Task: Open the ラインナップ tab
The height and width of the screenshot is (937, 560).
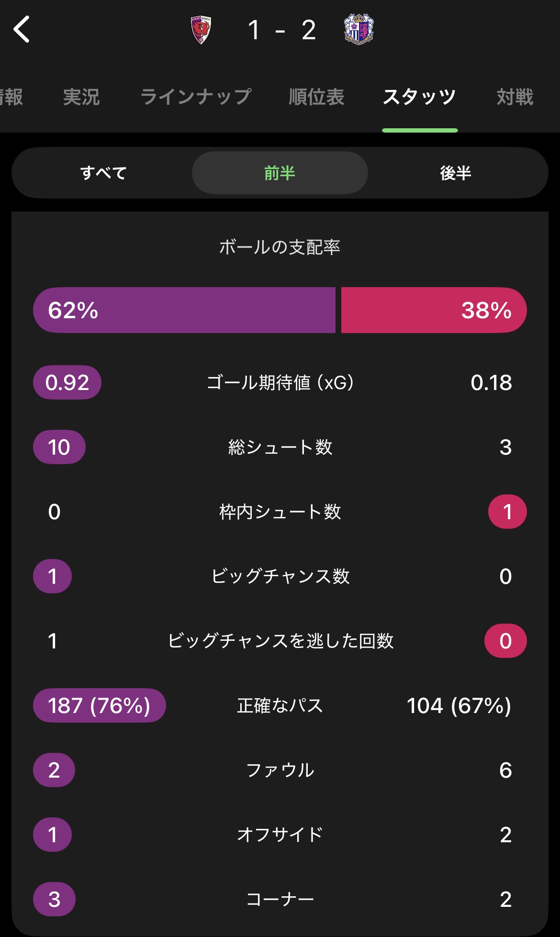Action: pyautogui.click(x=196, y=97)
